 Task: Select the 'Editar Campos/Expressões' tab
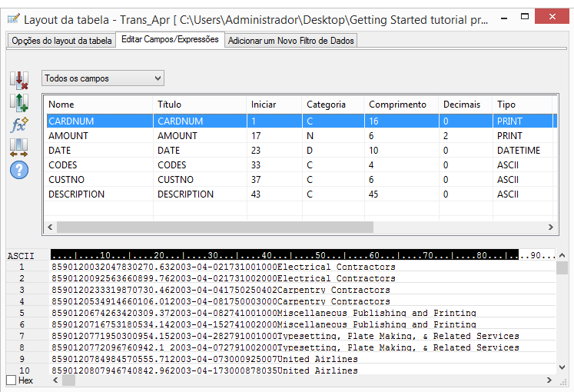point(170,39)
